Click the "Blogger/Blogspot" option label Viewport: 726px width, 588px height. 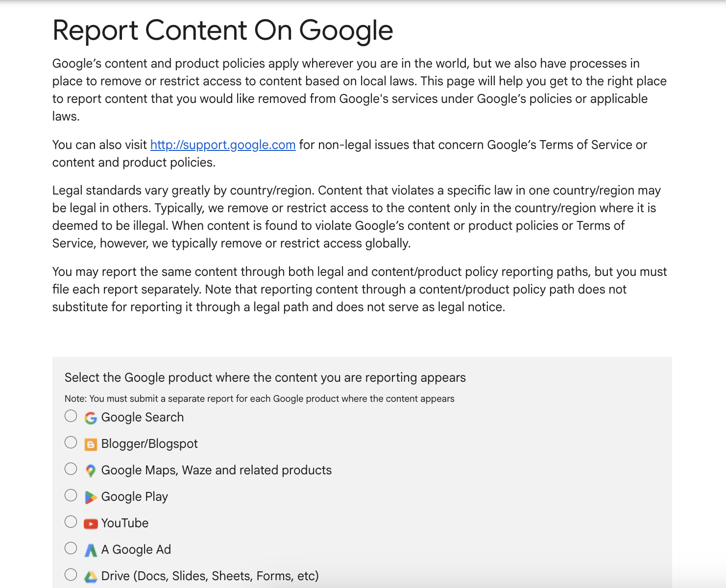[149, 443]
